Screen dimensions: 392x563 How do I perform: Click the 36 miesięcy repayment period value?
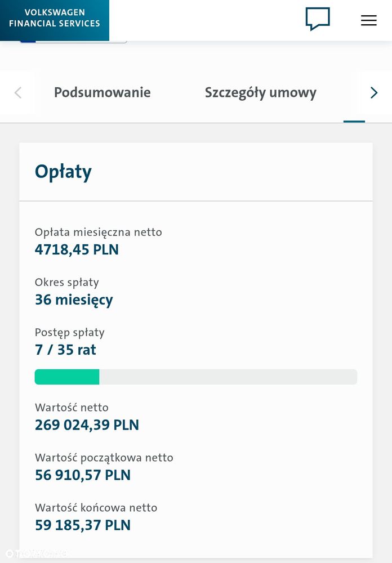(74, 300)
